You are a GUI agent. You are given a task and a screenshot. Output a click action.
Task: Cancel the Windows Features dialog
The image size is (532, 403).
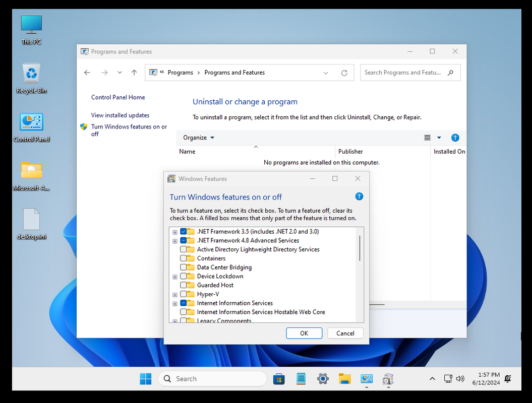pos(345,333)
